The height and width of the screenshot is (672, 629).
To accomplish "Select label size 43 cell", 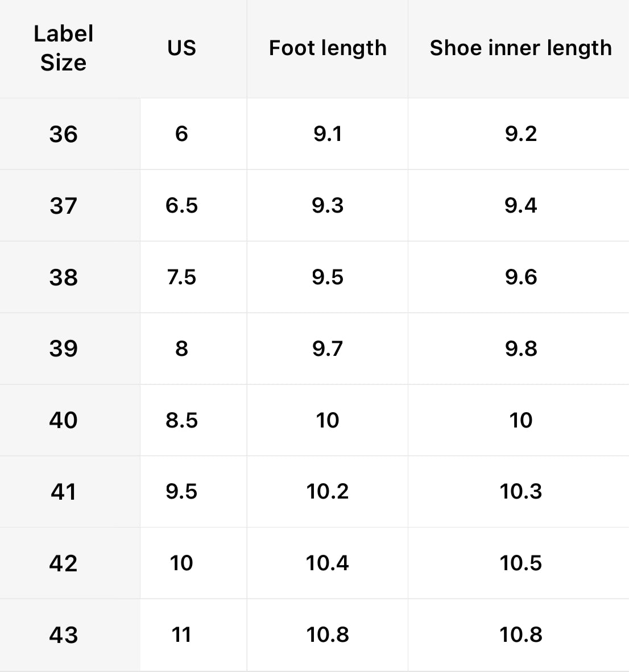I will [x=63, y=634].
